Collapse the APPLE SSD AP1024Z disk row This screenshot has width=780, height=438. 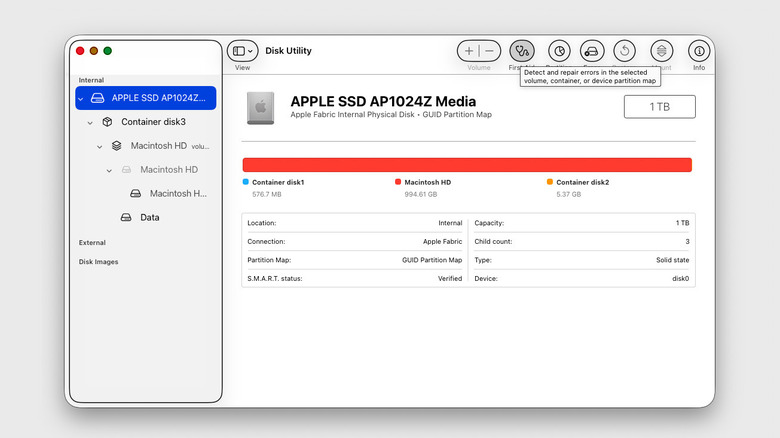[81, 99]
